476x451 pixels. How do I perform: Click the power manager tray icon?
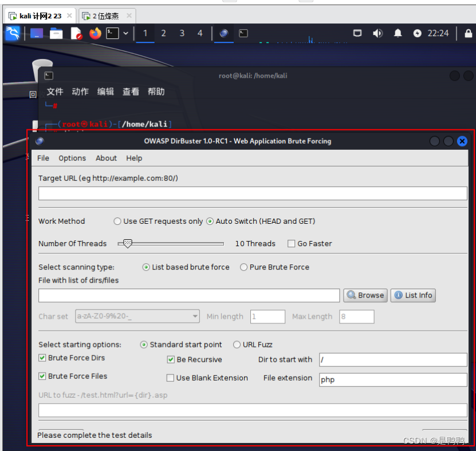(418, 33)
